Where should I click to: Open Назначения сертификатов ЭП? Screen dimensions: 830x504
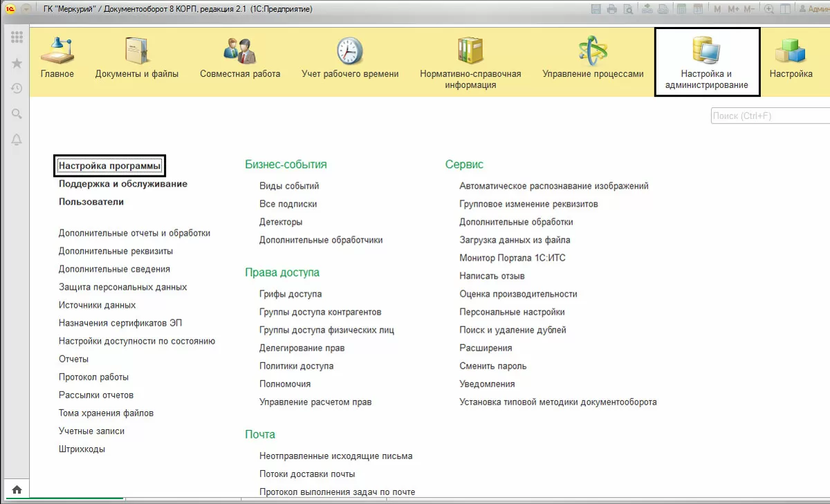click(x=120, y=323)
